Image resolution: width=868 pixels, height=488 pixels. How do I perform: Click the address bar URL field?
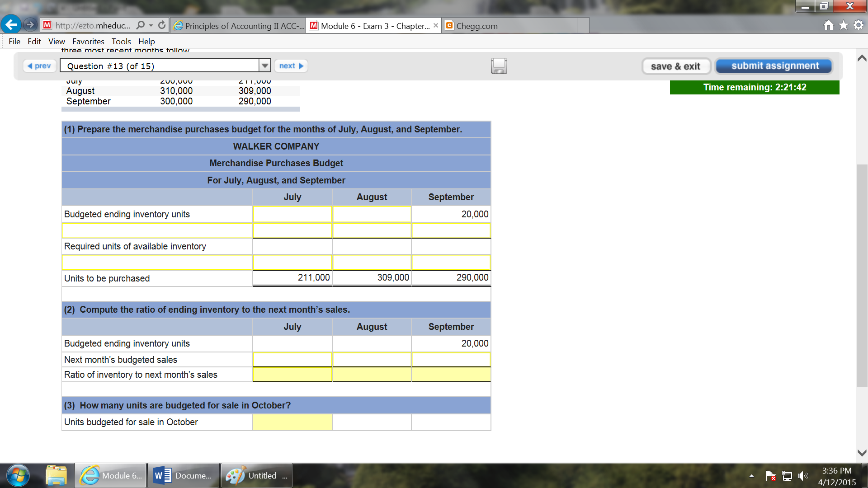[93, 25]
